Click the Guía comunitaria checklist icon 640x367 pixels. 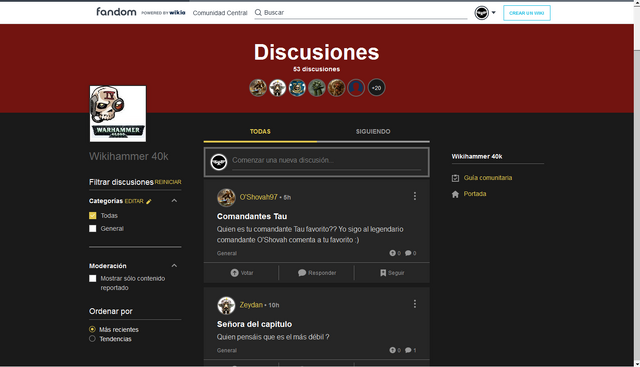(456, 178)
